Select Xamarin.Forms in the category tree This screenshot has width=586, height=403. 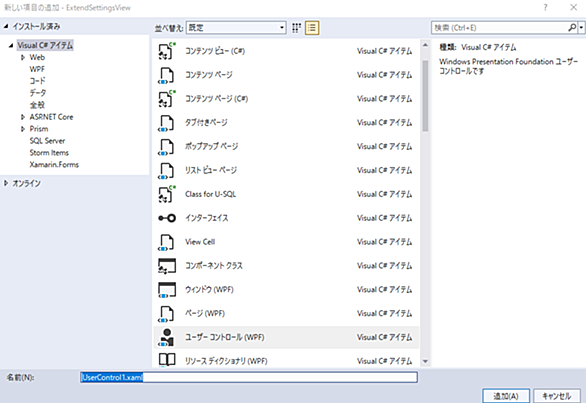[x=54, y=164]
